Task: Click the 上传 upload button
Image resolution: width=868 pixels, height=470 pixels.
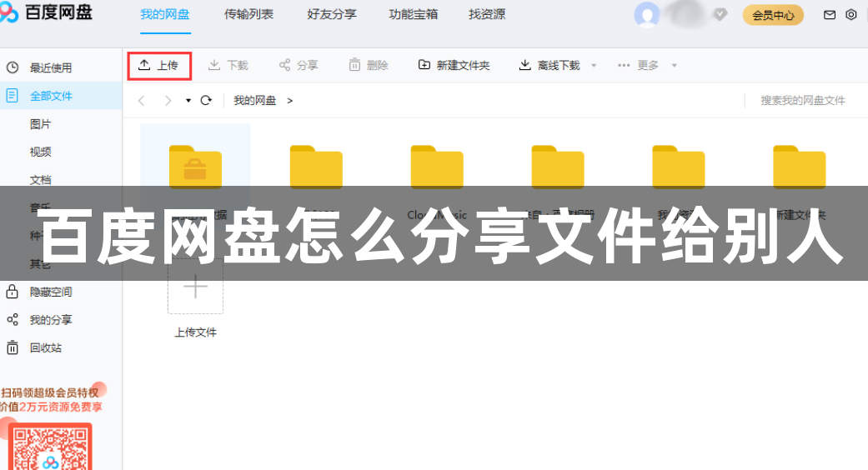Action: 159,66
